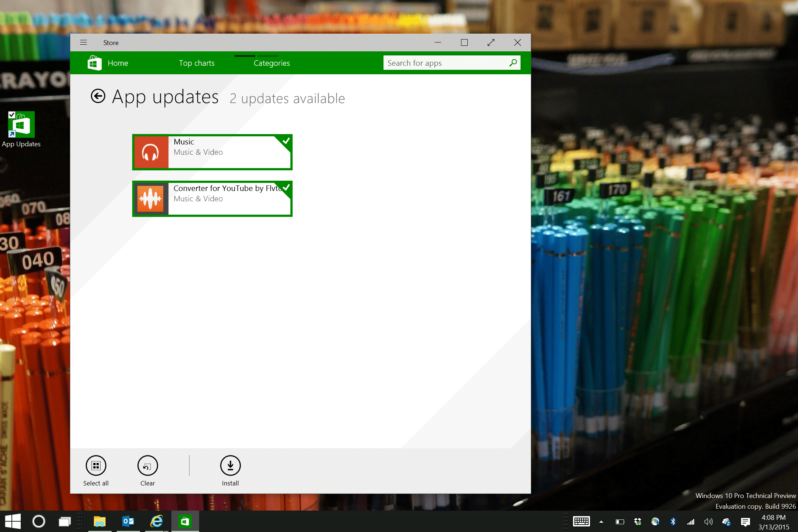The image size is (798, 532).
Task: Close the Store window
Action: 518,42
